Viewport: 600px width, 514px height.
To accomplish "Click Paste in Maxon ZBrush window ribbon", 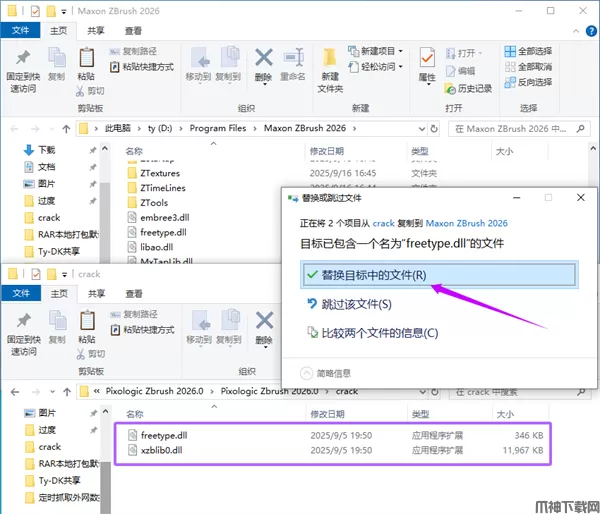I will tap(86, 64).
